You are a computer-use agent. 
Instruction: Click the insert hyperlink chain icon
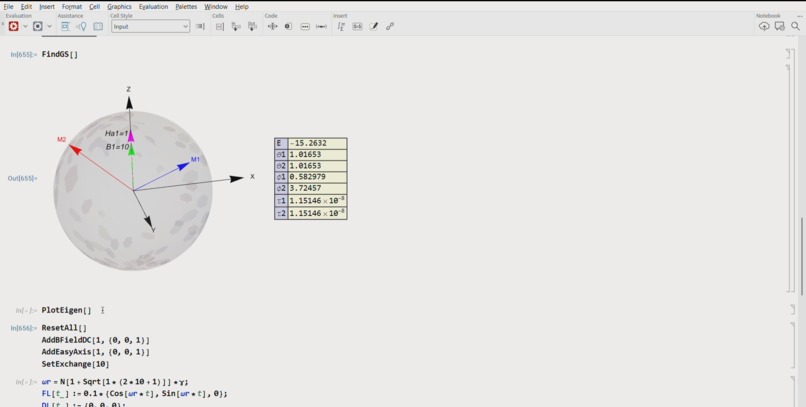(x=390, y=26)
